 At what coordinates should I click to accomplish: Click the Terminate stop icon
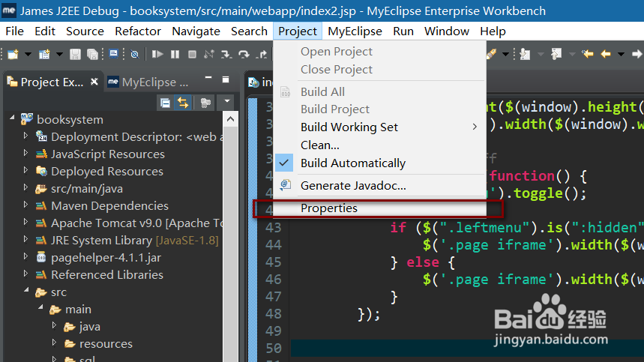tap(192, 54)
